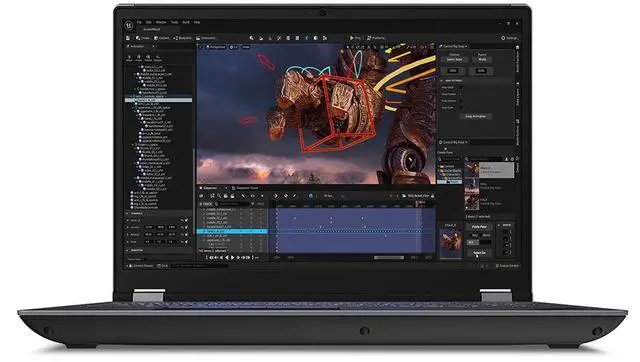Click the Paste Pose button
This screenshot has height=362, width=640.
tap(479, 227)
